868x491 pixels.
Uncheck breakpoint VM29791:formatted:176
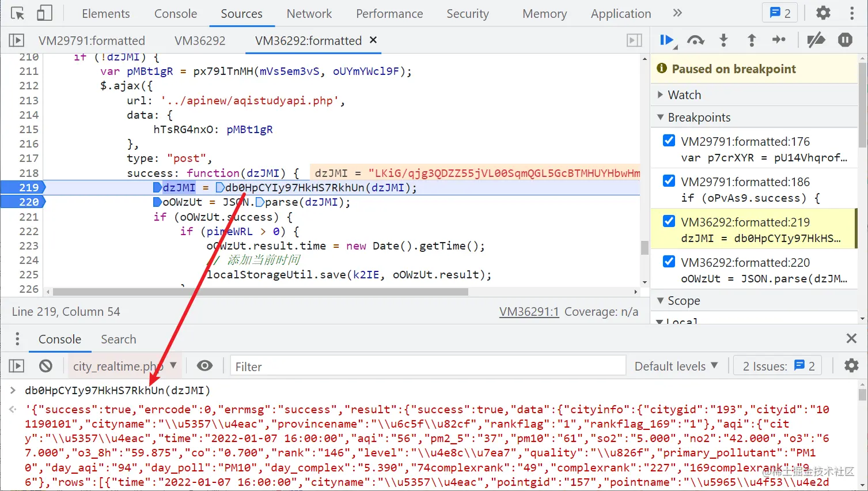(x=669, y=141)
